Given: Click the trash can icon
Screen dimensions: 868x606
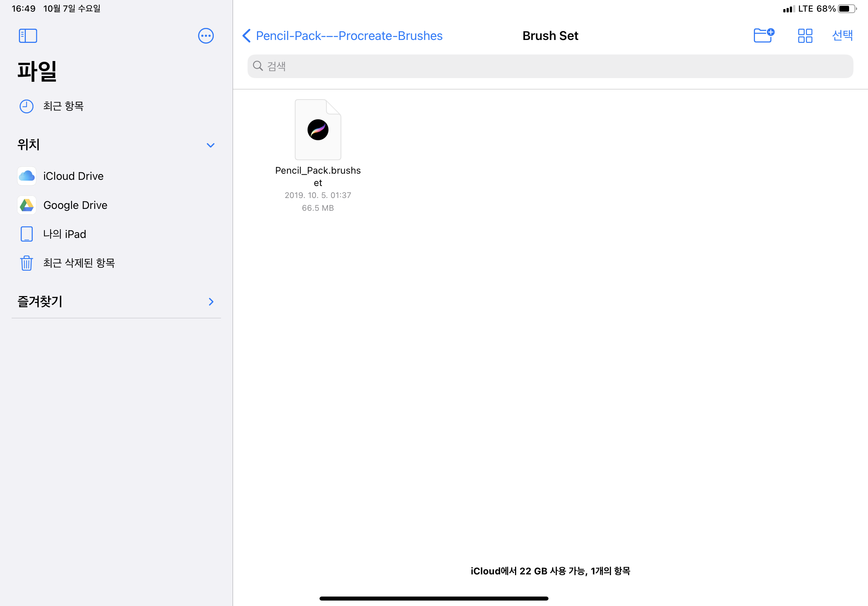Looking at the screenshot, I should (27, 263).
